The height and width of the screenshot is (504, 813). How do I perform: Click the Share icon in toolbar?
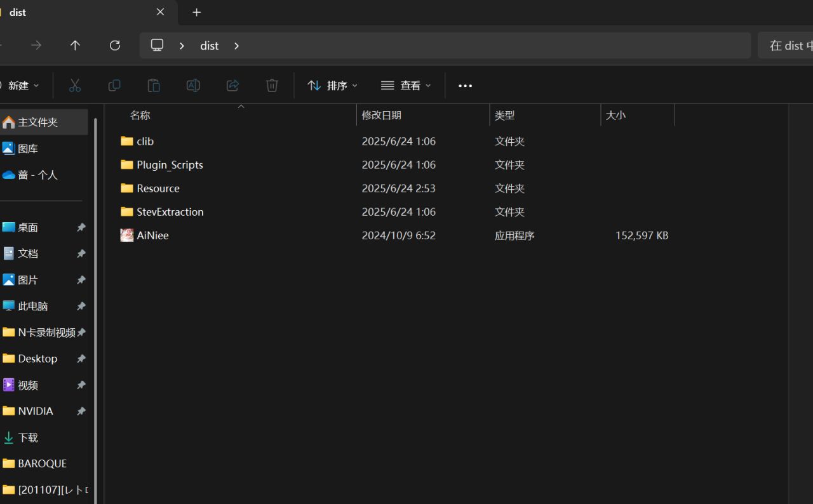[232, 85]
